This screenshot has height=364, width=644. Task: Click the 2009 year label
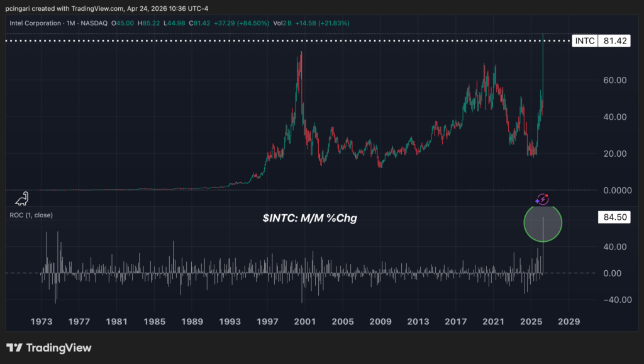tap(380, 322)
